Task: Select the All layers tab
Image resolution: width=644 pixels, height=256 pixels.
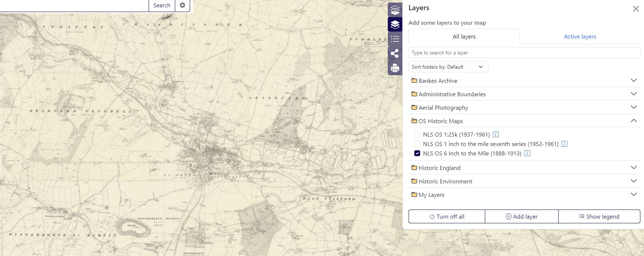Action: (464, 36)
